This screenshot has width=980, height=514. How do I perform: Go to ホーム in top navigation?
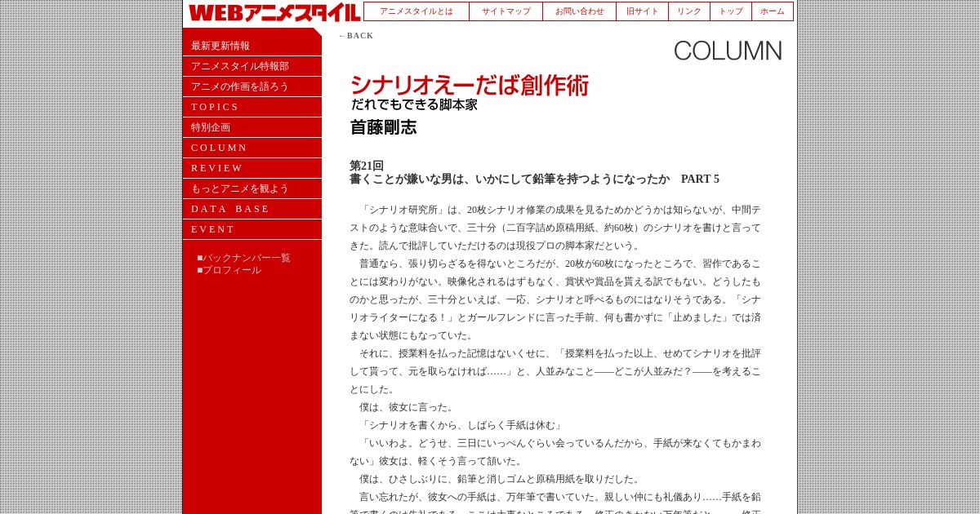(x=773, y=11)
